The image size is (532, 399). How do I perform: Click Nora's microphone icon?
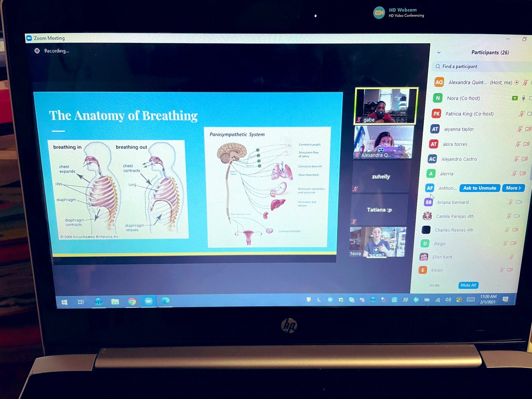pyautogui.click(x=524, y=98)
